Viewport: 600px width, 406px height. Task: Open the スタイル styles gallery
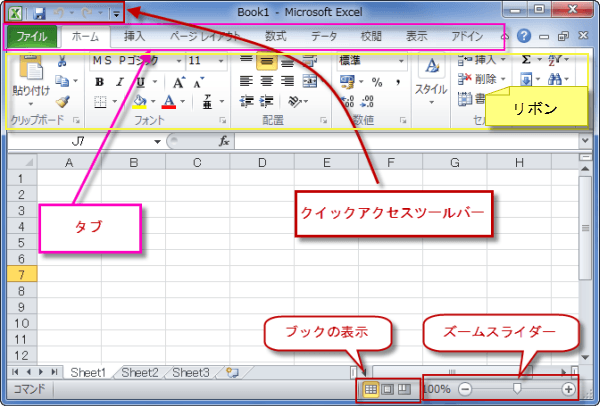click(x=431, y=80)
